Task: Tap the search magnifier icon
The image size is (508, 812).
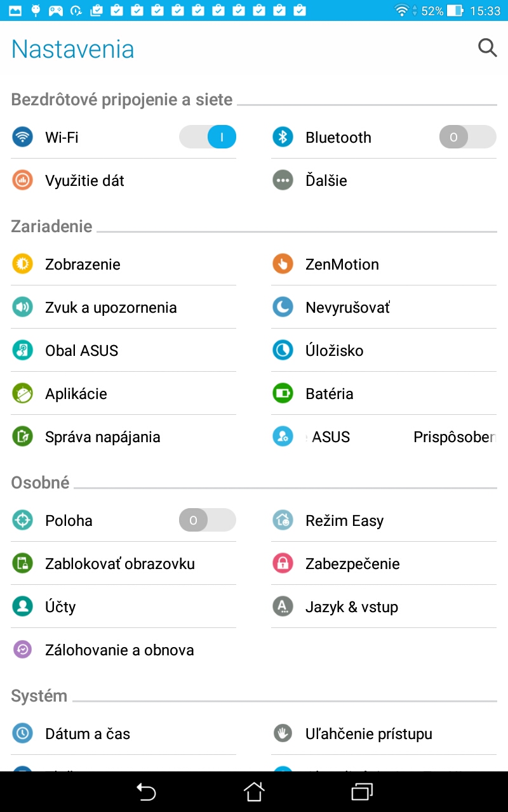Action: click(x=487, y=48)
